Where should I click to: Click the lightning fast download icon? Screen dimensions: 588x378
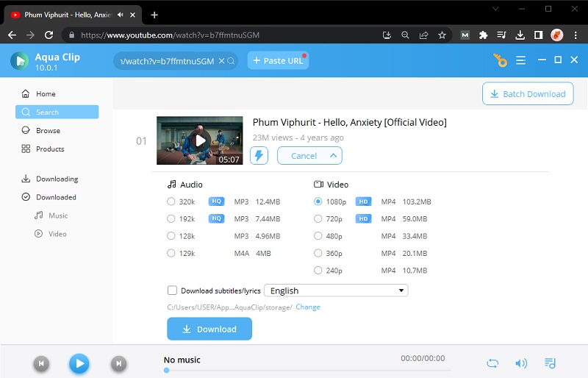[x=259, y=155]
